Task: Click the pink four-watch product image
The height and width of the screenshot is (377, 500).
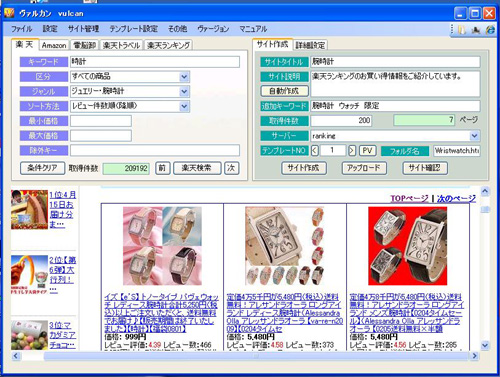Action: 162,246
